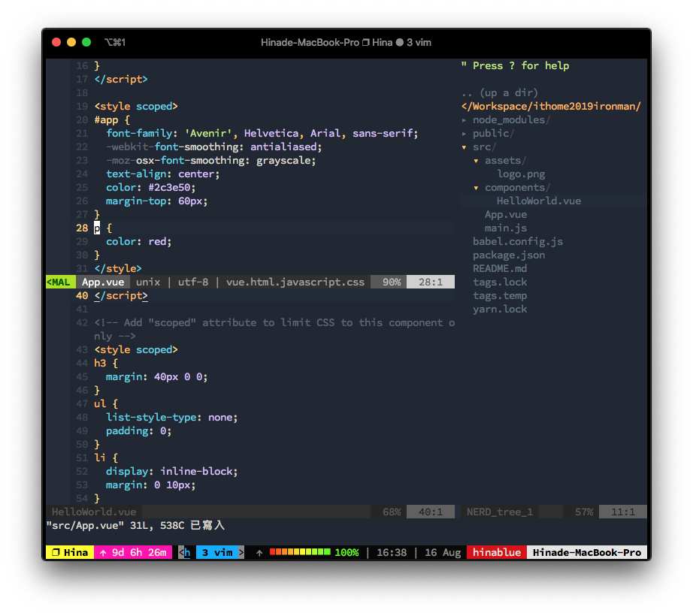Maximize terminal with the green button
The height and width of the screenshot is (616, 693).
(86, 42)
